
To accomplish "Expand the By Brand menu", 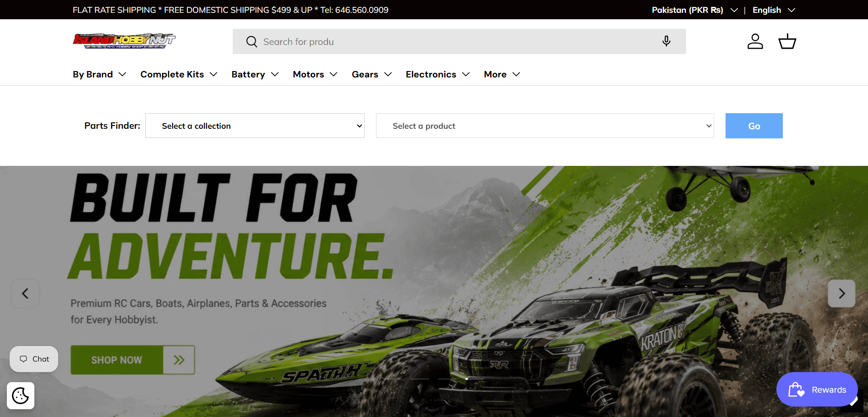I will [99, 74].
